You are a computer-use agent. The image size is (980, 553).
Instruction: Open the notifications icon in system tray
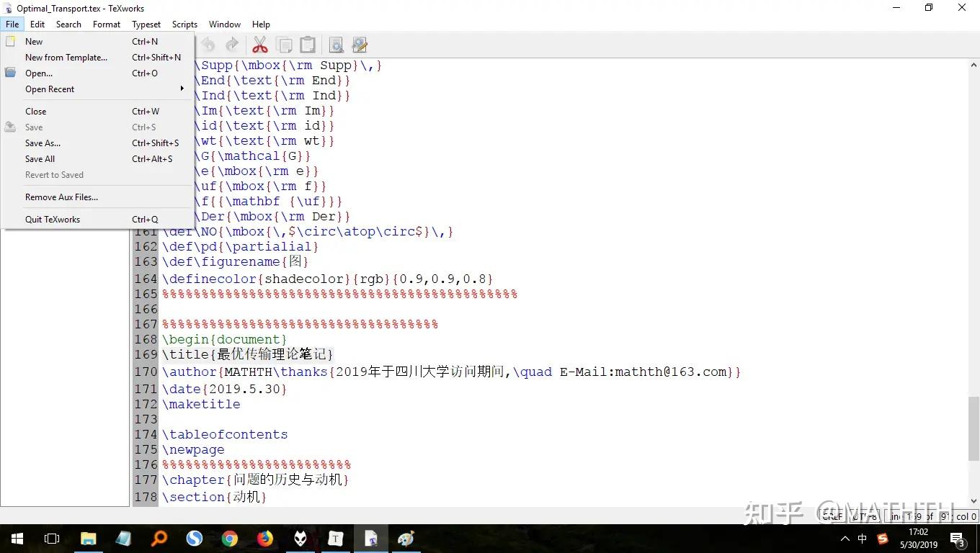[x=957, y=539]
